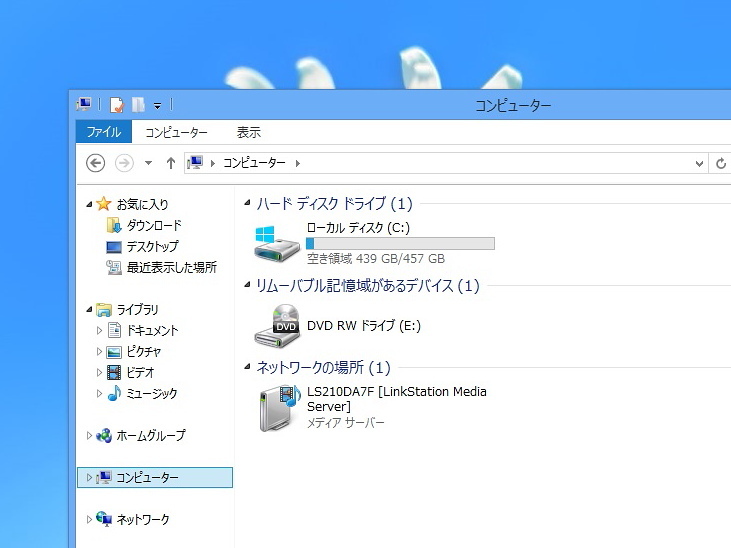Click the New Folder quick access icon
Image resolution: width=731 pixels, height=548 pixels.
pyautogui.click(x=138, y=105)
